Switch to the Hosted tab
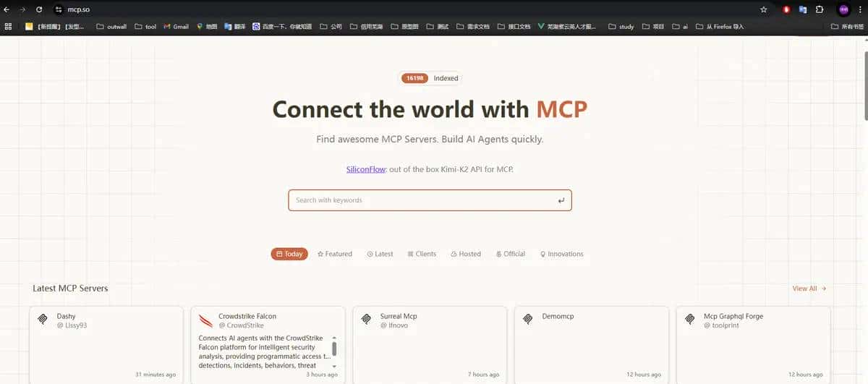 pos(466,254)
